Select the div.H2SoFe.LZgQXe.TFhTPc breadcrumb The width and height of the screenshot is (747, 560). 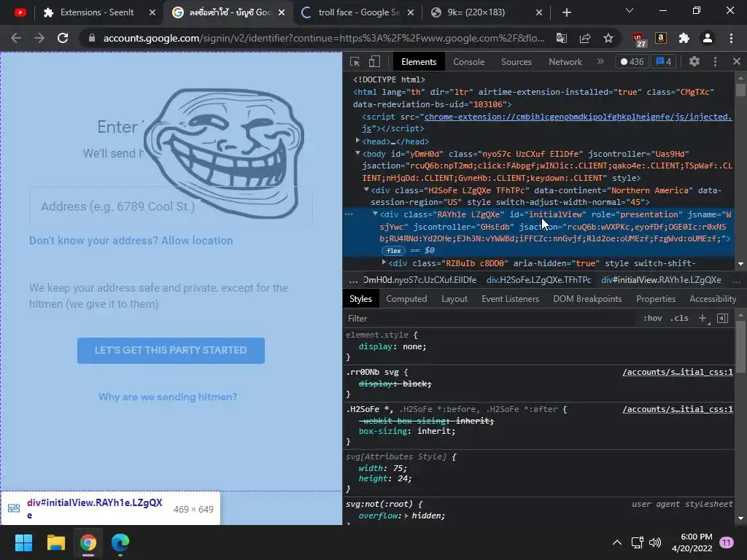point(539,280)
